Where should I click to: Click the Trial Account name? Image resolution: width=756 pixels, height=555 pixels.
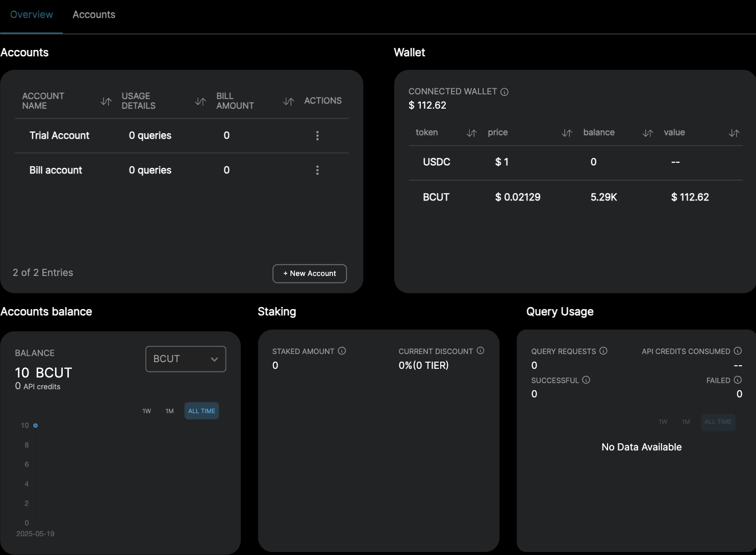pos(59,136)
